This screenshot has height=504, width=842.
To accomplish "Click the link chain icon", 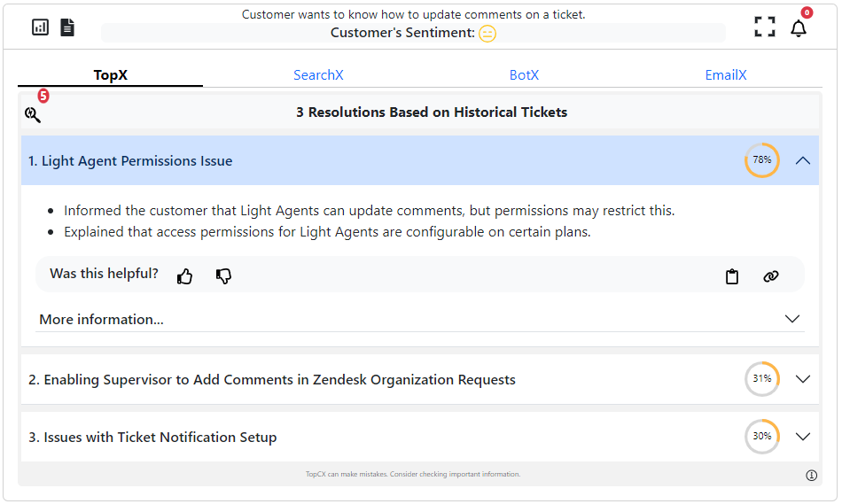I will pos(770,276).
